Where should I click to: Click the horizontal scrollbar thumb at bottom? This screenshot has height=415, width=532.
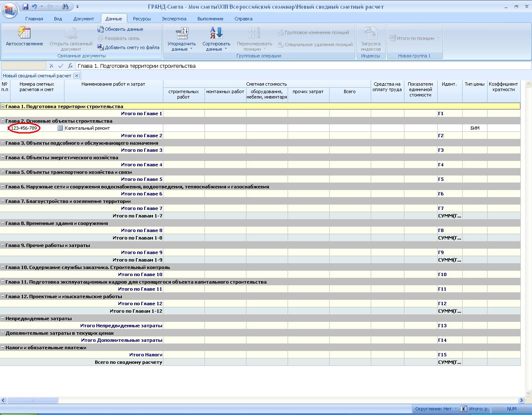click(32, 400)
